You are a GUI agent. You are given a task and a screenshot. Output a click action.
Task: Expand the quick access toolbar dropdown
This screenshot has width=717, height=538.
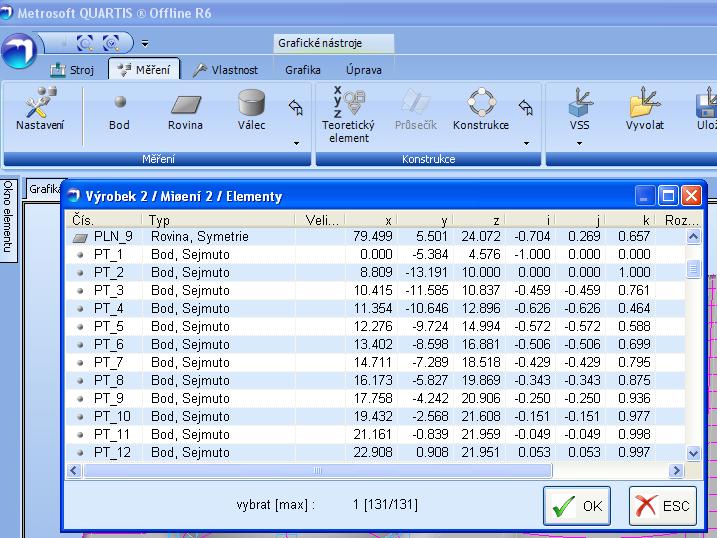[145, 44]
